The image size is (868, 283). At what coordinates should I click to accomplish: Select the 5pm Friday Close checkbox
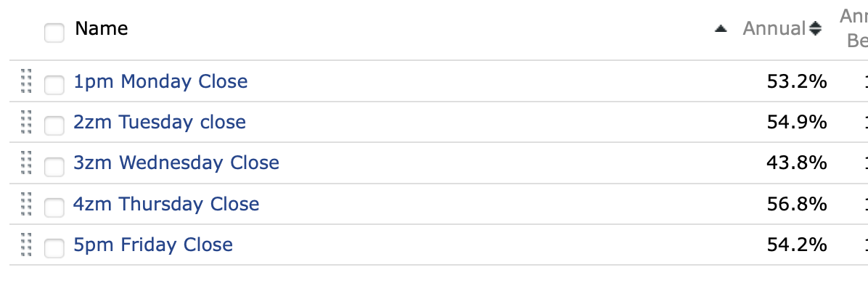pyautogui.click(x=54, y=248)
